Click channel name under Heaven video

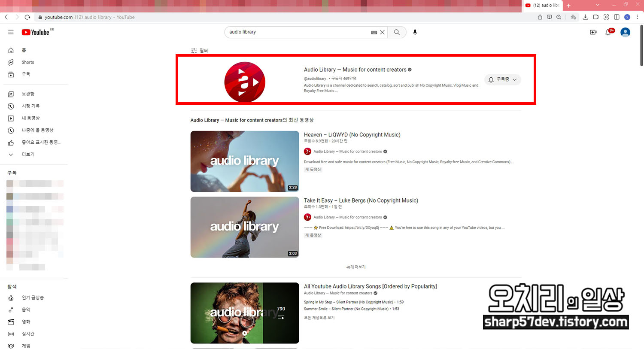click(x=347, y=152)
